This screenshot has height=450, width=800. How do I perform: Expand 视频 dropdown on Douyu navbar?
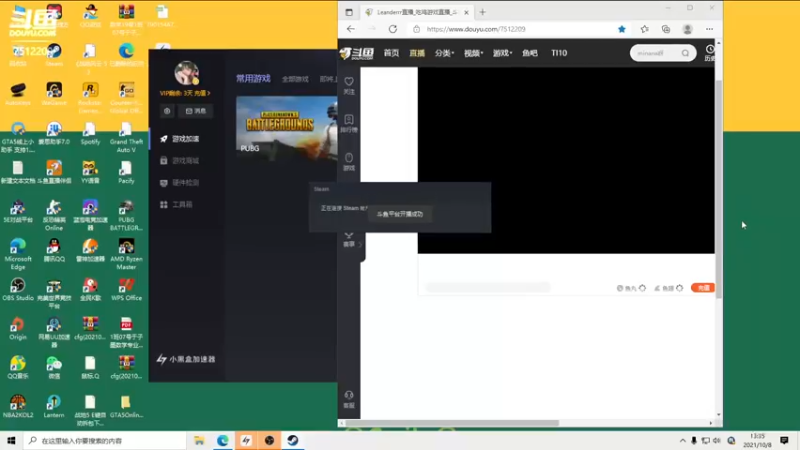coord(473,53)
